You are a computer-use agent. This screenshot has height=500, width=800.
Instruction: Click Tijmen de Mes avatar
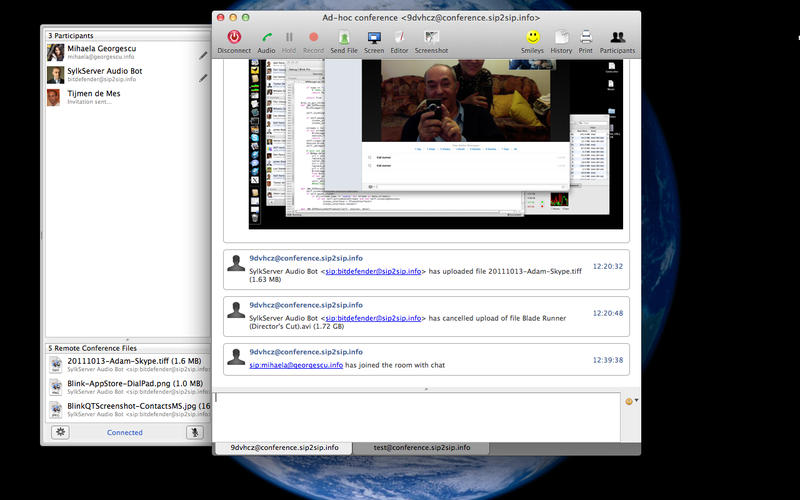(x=54, y=97)
